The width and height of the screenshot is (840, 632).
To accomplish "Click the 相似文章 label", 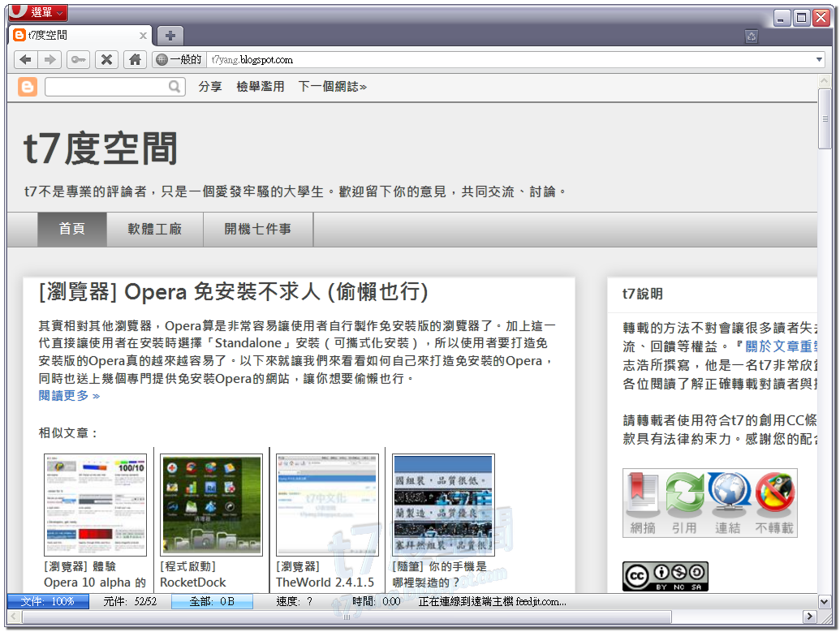I will [68, 432].
